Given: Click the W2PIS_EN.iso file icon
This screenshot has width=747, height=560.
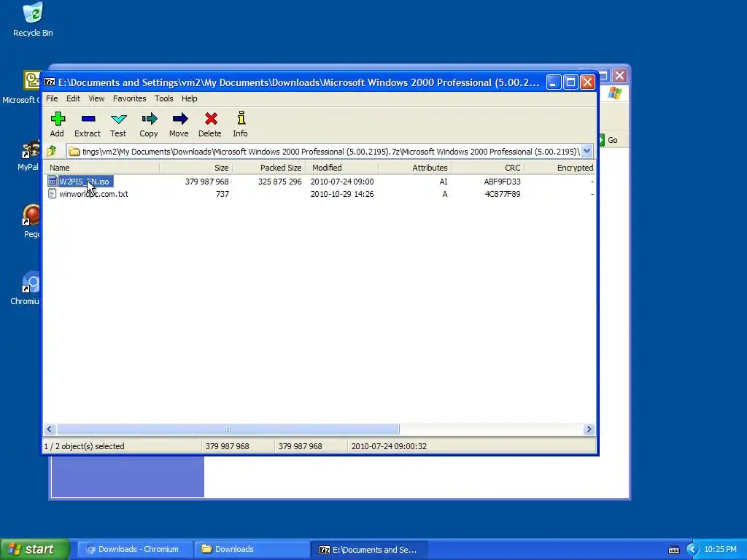Looking at the screenshot, I should click(x=52, y=182).
